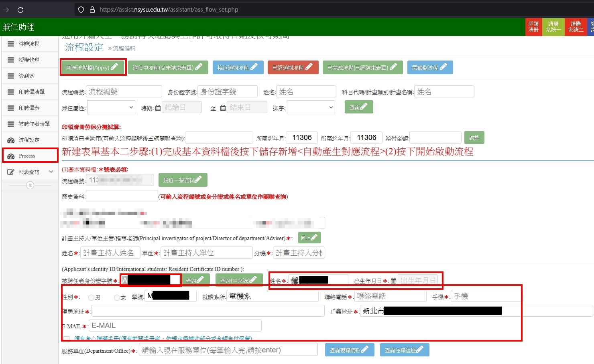
Task: Expand the 報表查詢 sidebar submenu
Action: tap(30, 172)
